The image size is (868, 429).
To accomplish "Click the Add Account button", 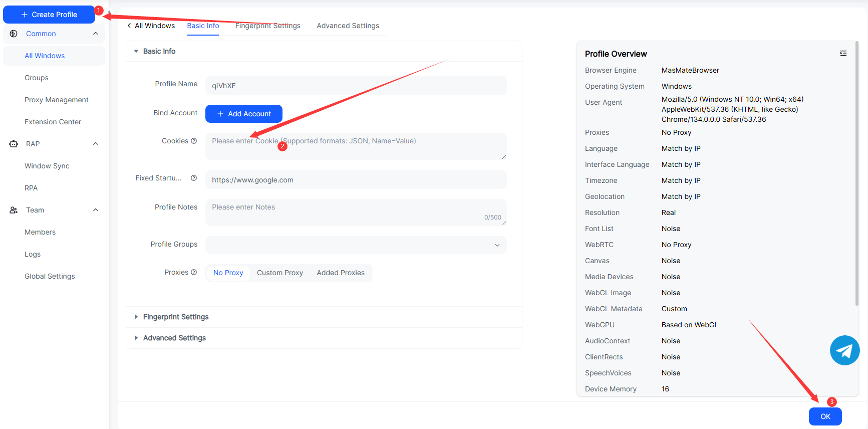I will pyautogui.click(x=244, y=114).
